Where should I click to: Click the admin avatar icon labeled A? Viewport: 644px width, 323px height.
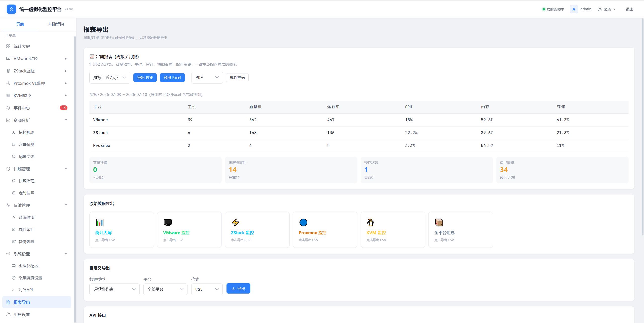[x=574, y=9]
